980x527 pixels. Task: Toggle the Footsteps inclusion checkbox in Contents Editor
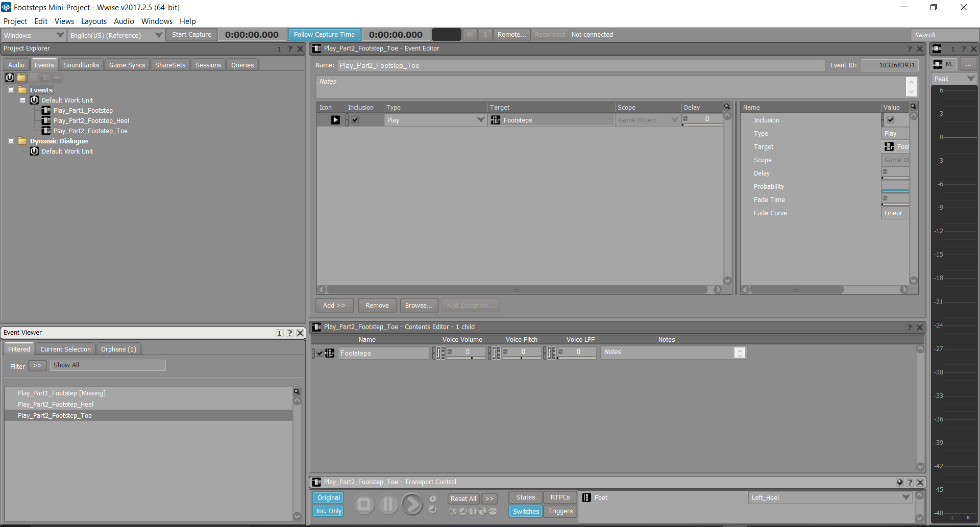pos(320,353)
